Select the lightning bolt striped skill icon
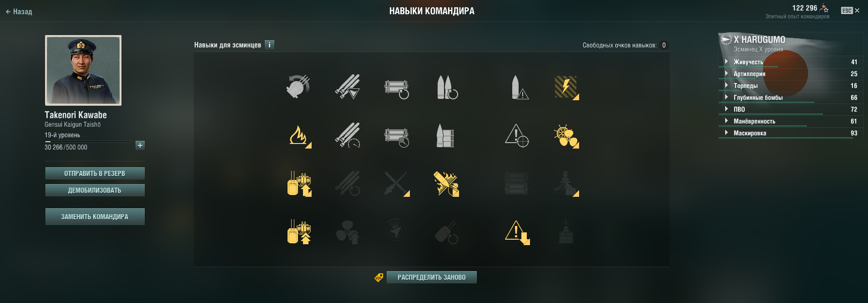The image size is (868, 303). tap(566, 87)
